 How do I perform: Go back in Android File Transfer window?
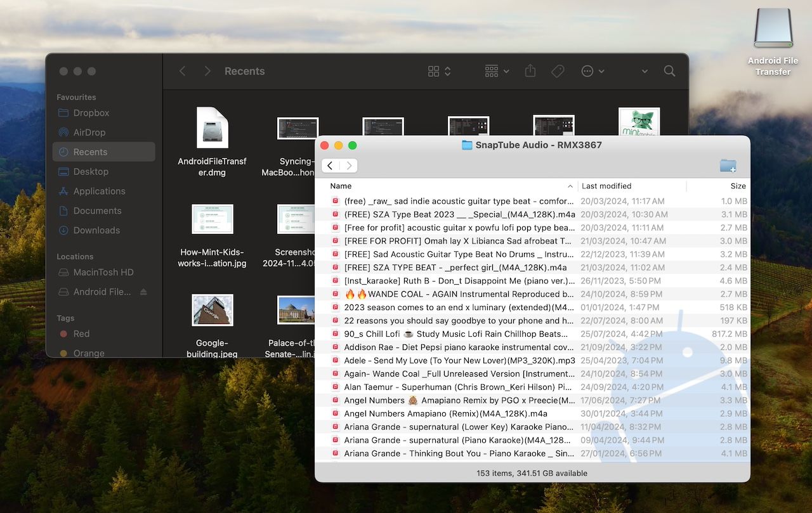(x=330, y=166)
